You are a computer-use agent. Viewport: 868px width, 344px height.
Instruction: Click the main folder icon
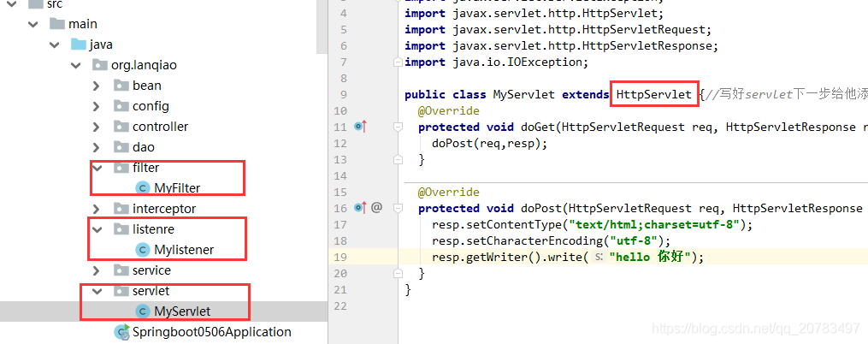click(x=57, y=24)
